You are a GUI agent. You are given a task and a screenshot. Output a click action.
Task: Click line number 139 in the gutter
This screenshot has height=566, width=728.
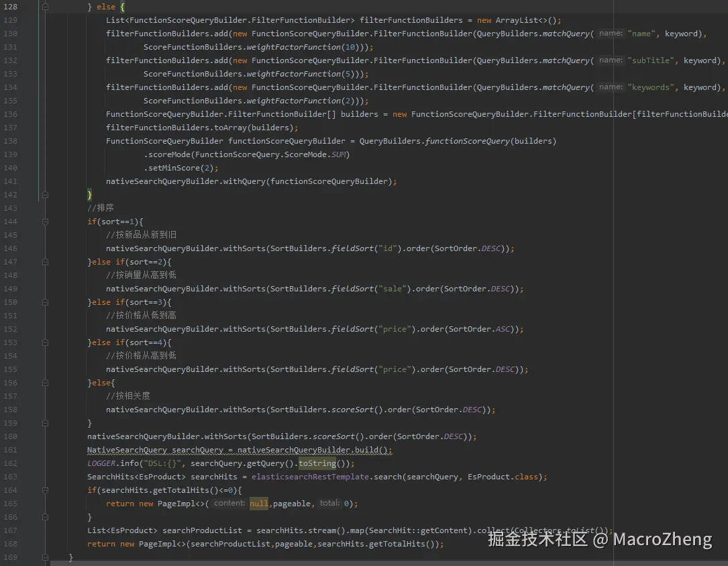click(x=10, y=154)
